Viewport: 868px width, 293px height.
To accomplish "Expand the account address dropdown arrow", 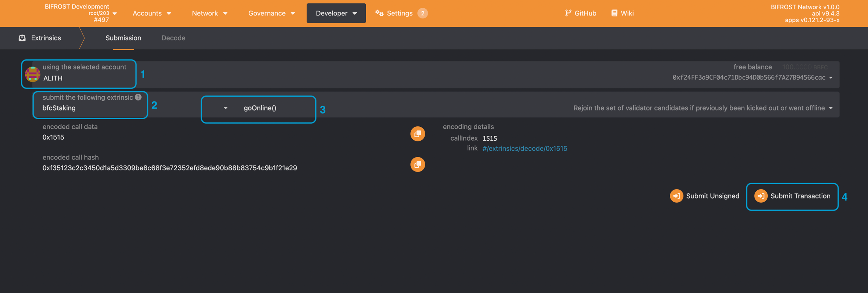I will (831, 78).
